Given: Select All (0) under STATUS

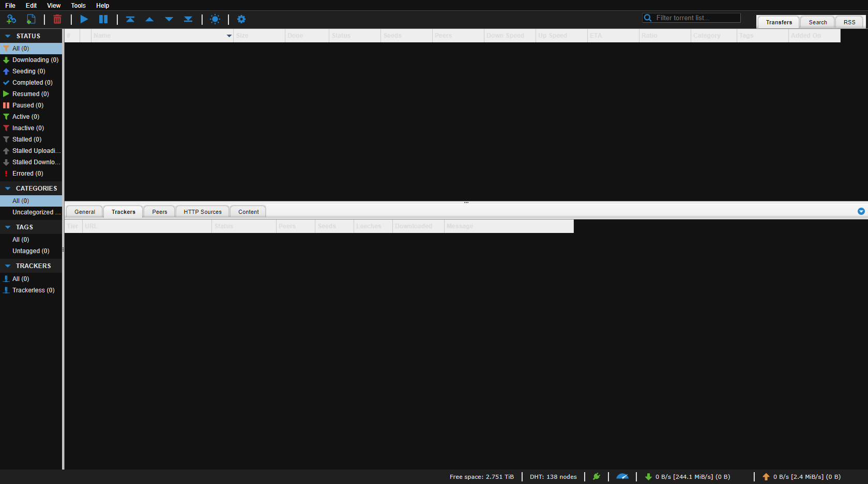Looking at the screenshot, I should [x=31, y=49].
